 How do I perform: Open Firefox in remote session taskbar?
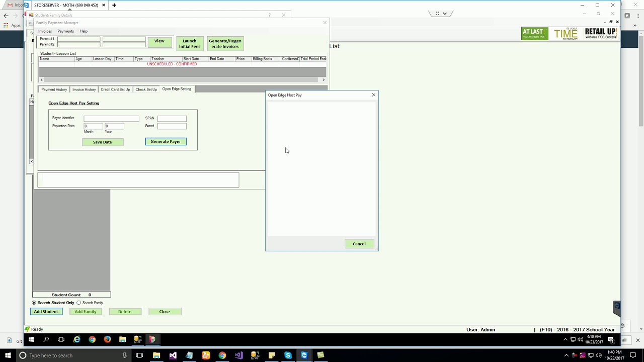pyautogui.click(x=107, y=339)
